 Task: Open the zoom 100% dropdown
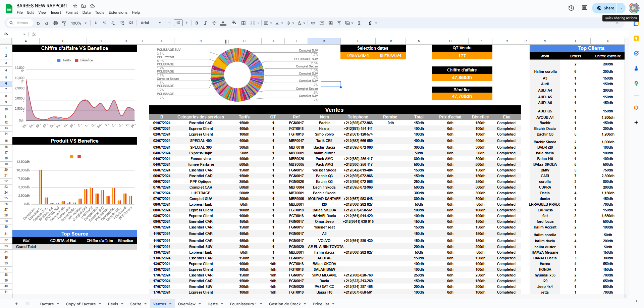click(79, 23)
